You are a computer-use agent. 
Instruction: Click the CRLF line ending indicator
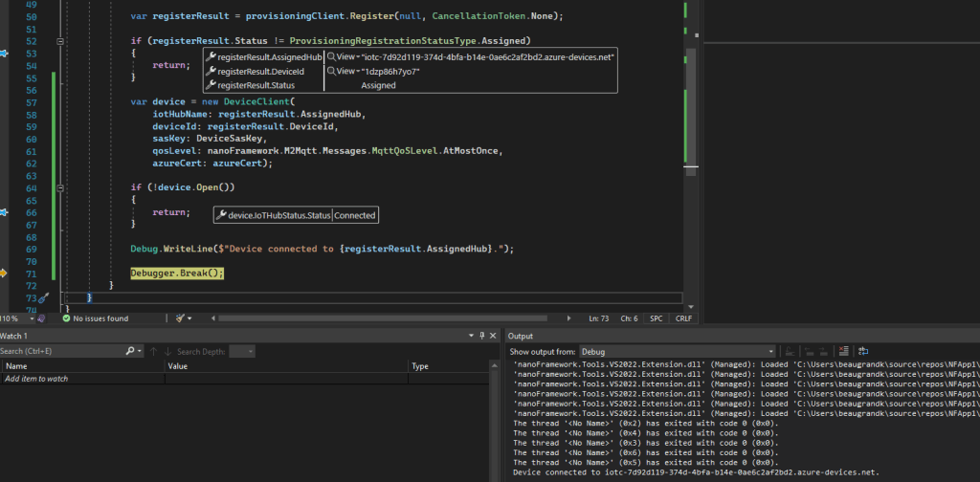[683, 318]
